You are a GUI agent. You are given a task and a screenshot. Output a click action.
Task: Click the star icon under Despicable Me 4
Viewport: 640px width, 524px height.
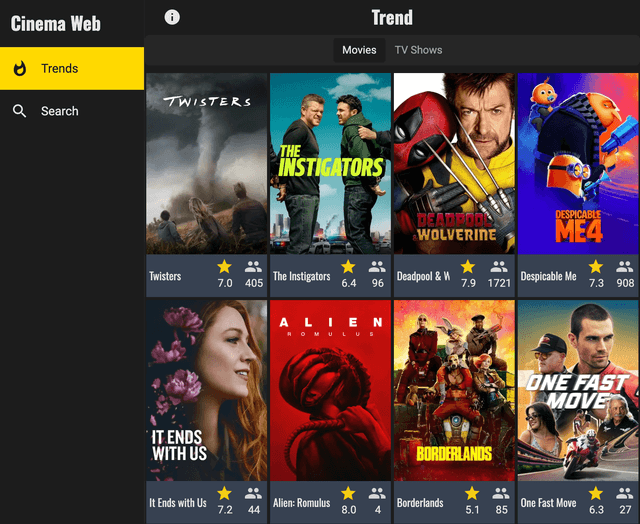click(596, 267)
